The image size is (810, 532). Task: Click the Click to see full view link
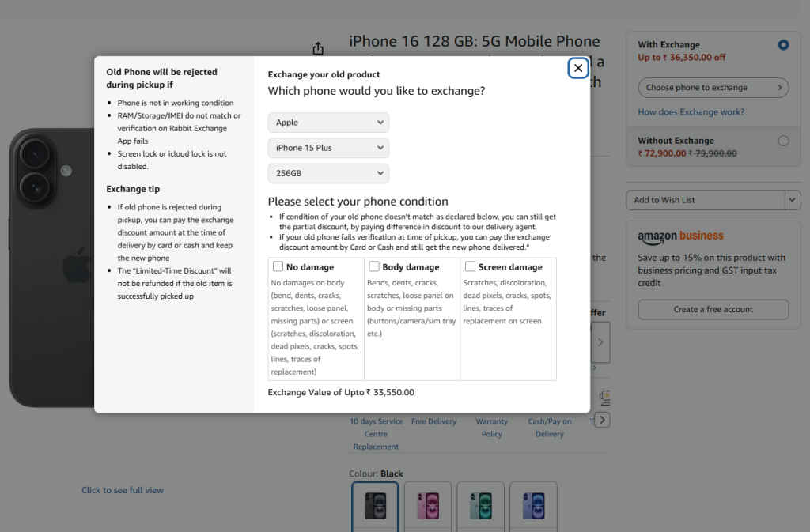tap(123, 490)
